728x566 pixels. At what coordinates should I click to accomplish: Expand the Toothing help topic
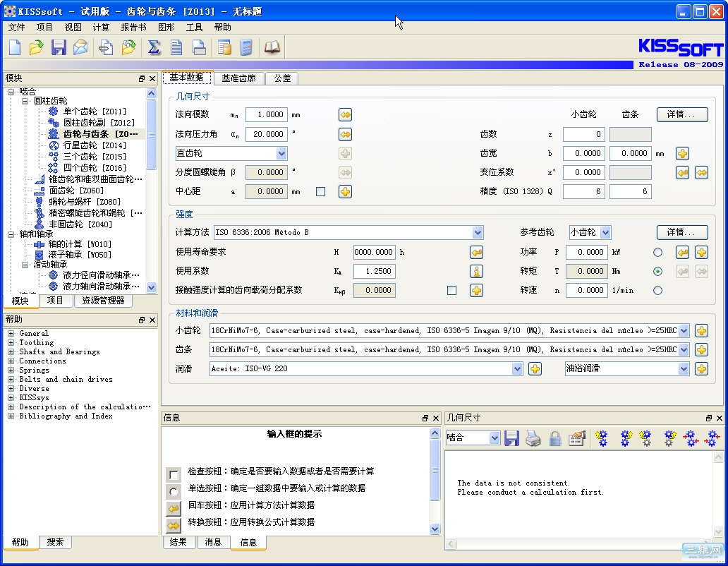point(11,343)
